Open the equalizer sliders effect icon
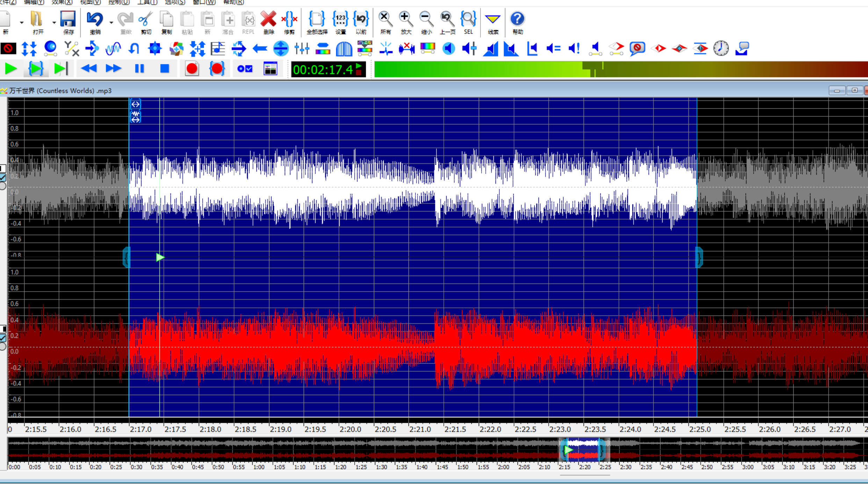 click(x=302, y=48)
